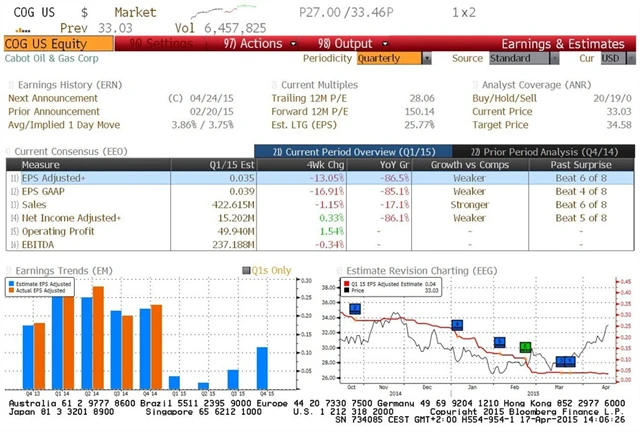Viewport: 640px width, 432px height.
Task: Click the Estimate Revision Charting (EEG) icon
Action: (x=339, y=269)
